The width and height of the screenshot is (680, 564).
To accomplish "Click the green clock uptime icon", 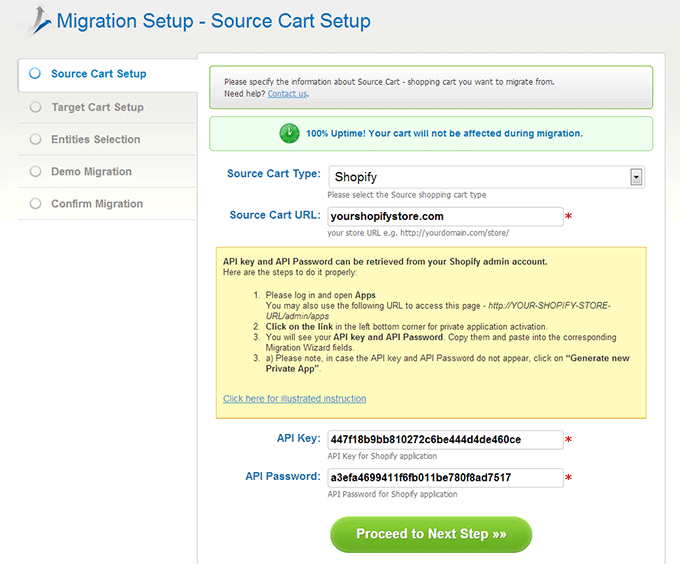I will [x=289, y=133].
